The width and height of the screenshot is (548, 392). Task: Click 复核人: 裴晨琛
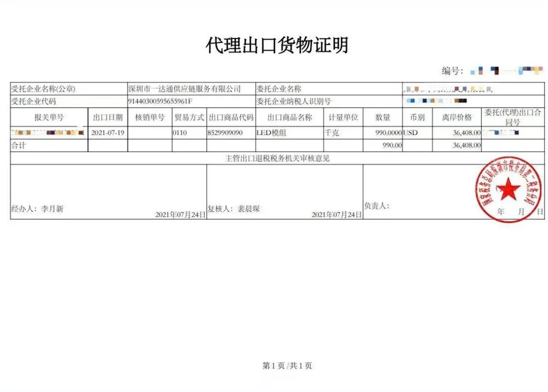point(233,208)
